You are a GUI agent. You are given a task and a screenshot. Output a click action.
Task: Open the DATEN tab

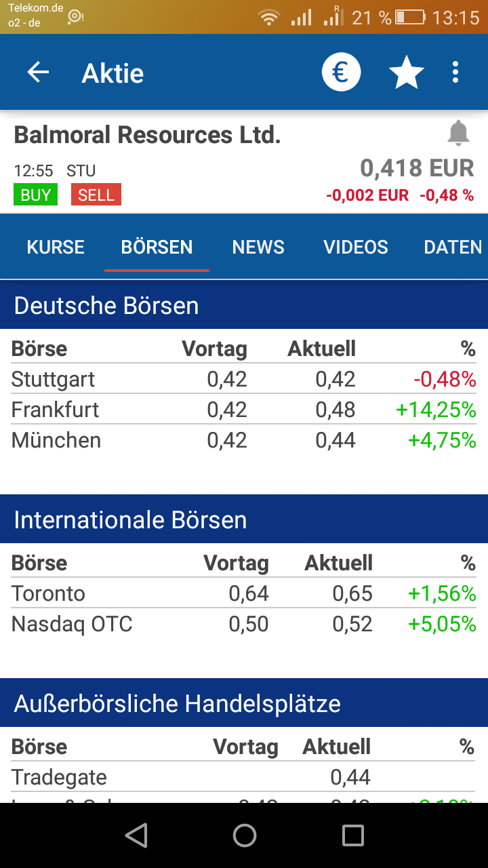click(x=453, y=247)
